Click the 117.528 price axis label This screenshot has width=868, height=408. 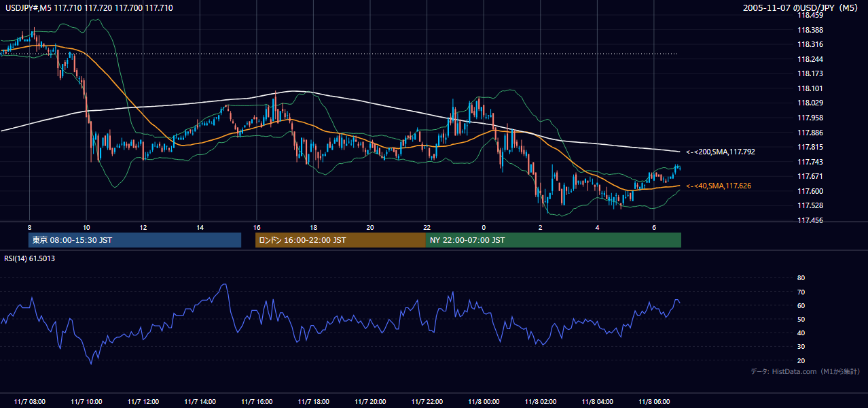pyautogui.click(x=810, y=205)
